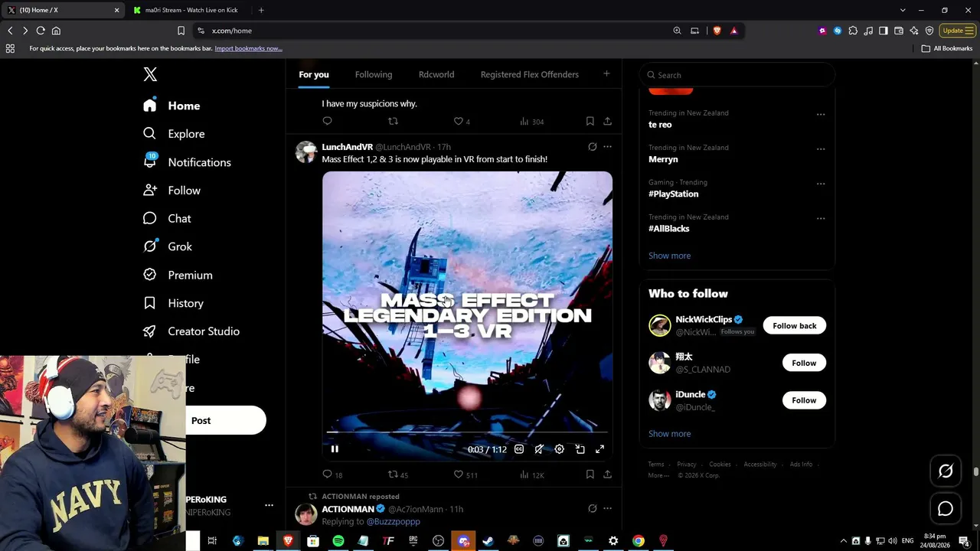Viewport: 980px width, 551px height.
Task: Select the For you tab
Action: [314, 75]
